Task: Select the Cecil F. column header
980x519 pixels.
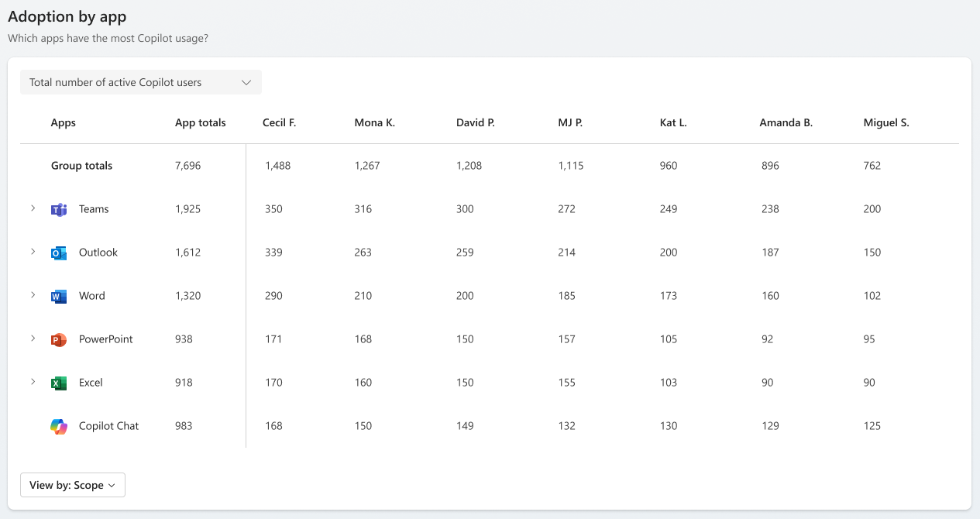Action: point(280,122)
